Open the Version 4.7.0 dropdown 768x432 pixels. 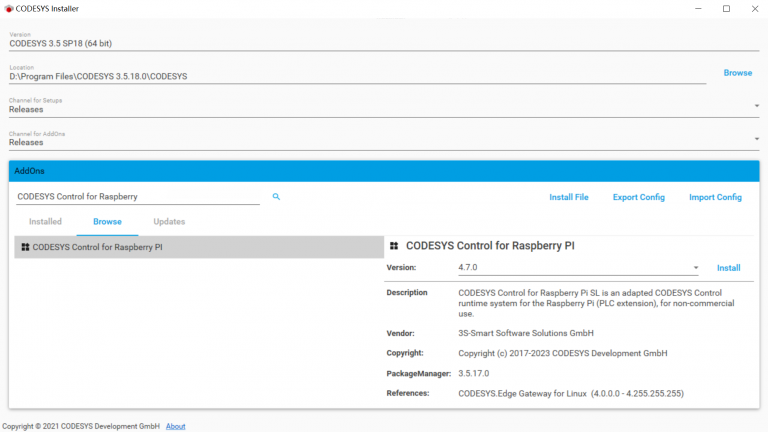695,268
